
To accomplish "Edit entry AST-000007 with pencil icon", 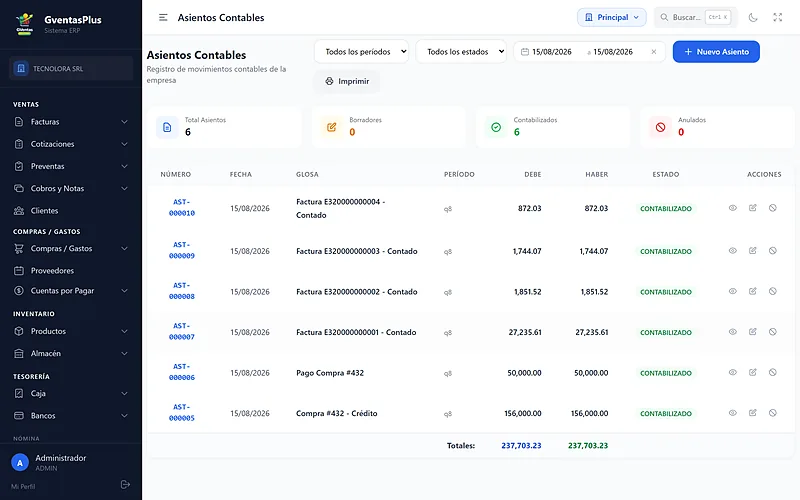I will pyautogui.click(x=753, y=332).
